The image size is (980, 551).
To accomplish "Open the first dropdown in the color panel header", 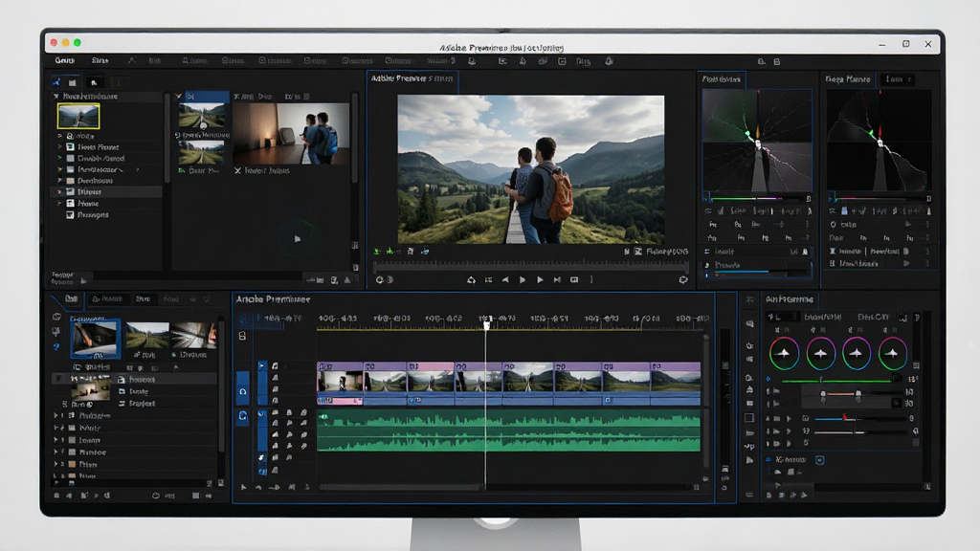I will 782,318.
